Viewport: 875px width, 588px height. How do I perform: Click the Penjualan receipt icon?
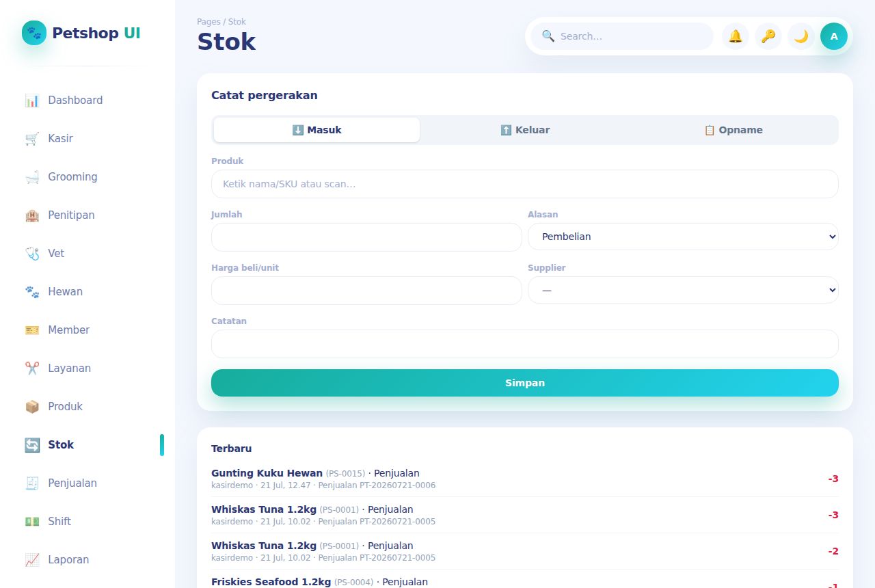point(32,483)
